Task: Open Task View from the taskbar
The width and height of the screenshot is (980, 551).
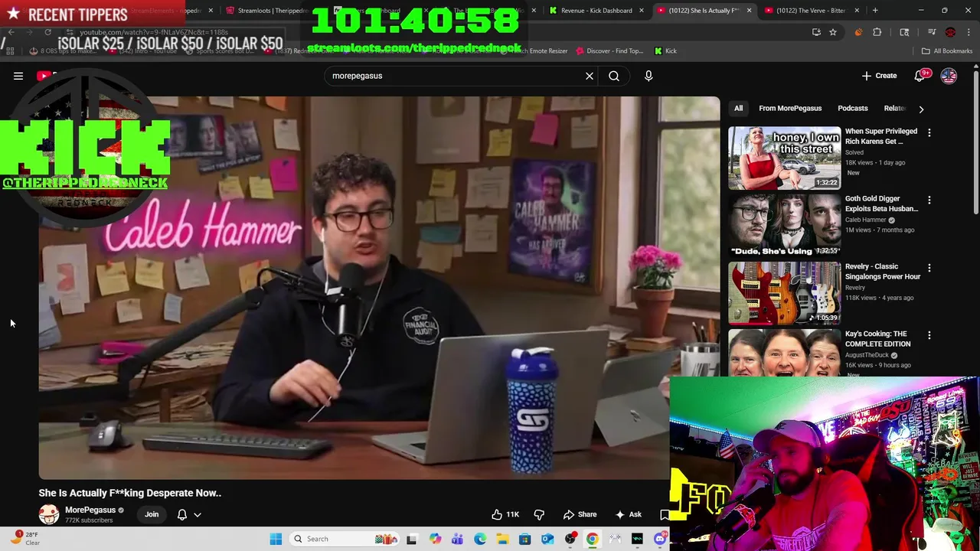Action: tap(411, 539)
